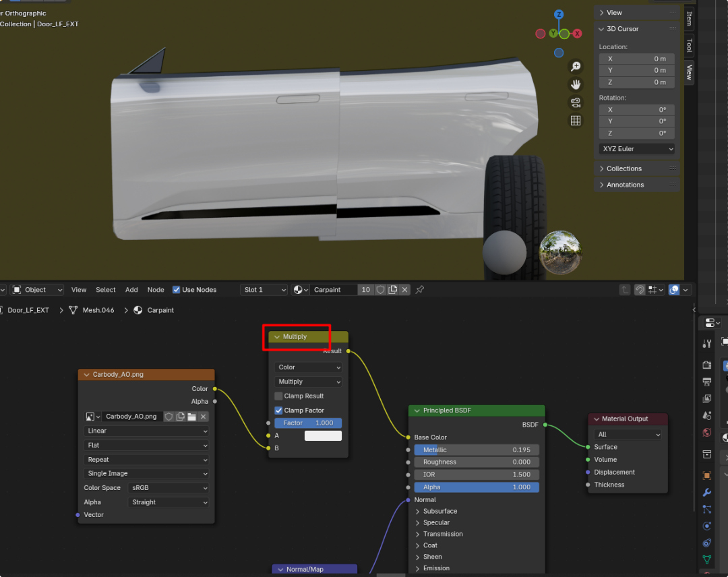
Task: Open the XYZ Euler rotation mode dropdown
Action: coord(636,149)
